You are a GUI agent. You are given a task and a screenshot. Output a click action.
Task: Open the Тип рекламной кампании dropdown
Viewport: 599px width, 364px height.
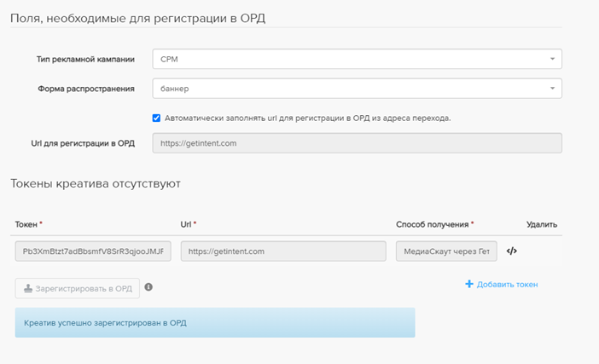point(357,60)
